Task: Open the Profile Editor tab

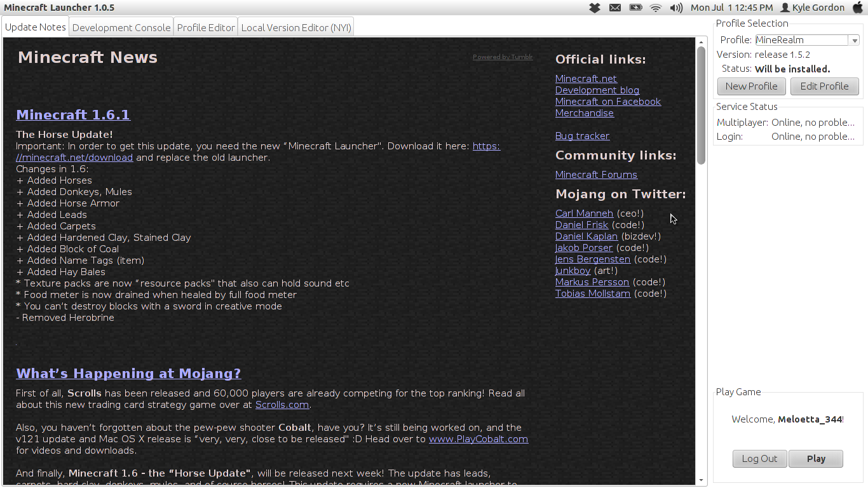Action: 205,27
